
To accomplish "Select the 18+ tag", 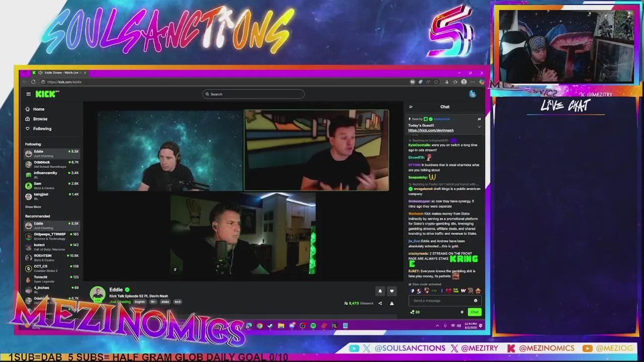I will coord(153,302).
